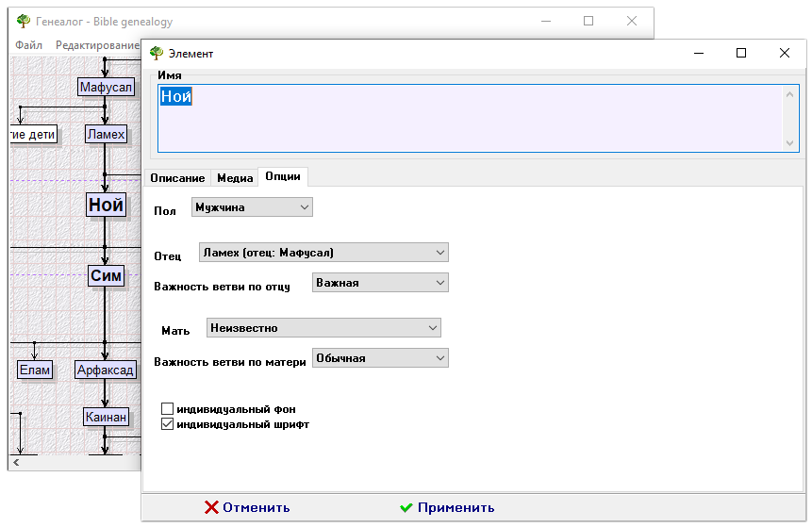Switch to the Медиа tab
Image resolution: width=812 pixels, height=527 pixels.
pos(235,177)
